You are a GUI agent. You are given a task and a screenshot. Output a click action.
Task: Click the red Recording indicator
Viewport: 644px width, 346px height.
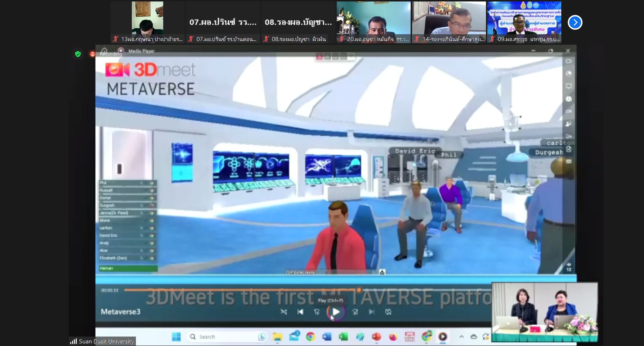click(x=92, y=54)
